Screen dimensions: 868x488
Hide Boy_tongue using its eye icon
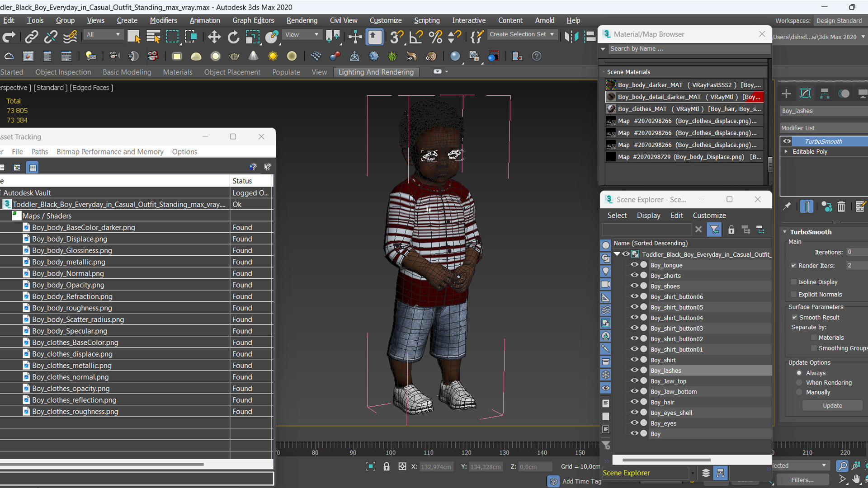[x=634, y=265]
